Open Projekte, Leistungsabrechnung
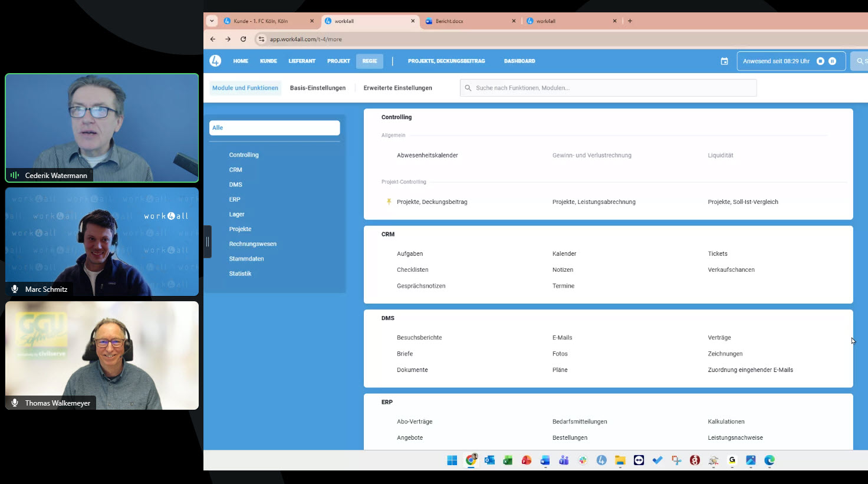 (594, 202)
